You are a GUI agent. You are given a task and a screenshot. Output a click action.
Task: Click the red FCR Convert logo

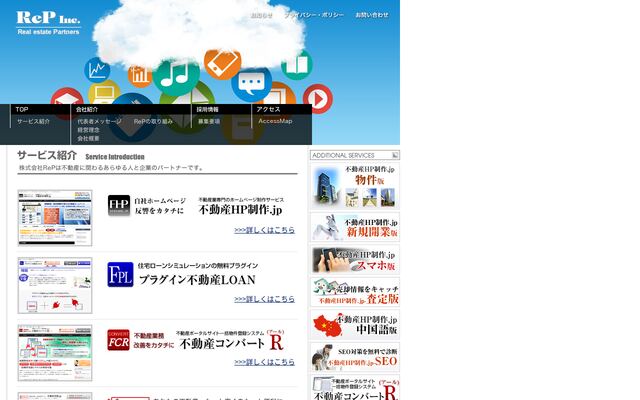(118, 340)
